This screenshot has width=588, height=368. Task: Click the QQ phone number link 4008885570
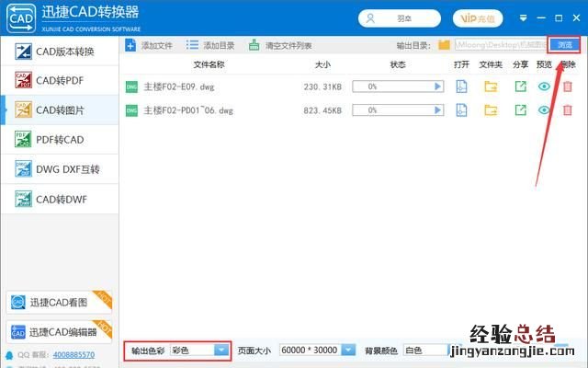pyautogui.click(x=73, y=354)
